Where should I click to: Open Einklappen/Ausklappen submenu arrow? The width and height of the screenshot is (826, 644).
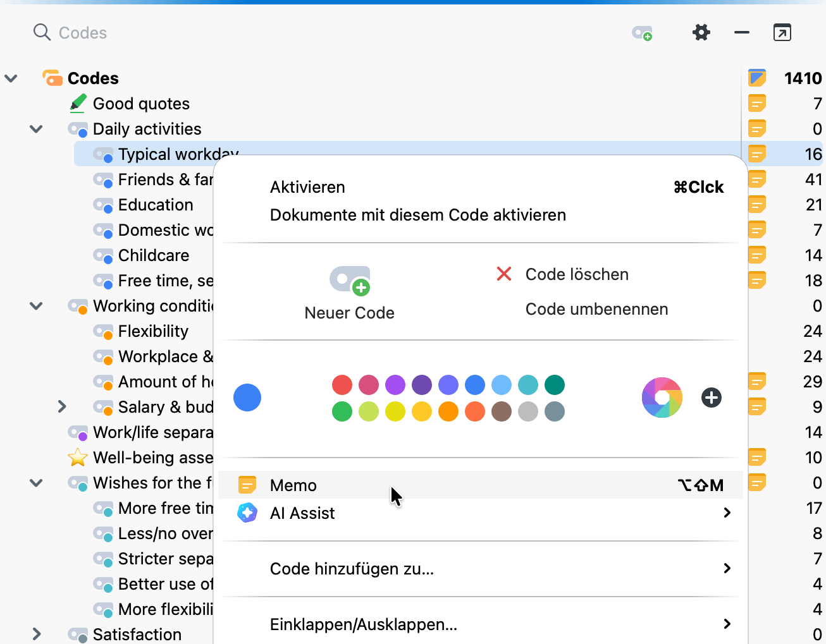pos(727,624)
